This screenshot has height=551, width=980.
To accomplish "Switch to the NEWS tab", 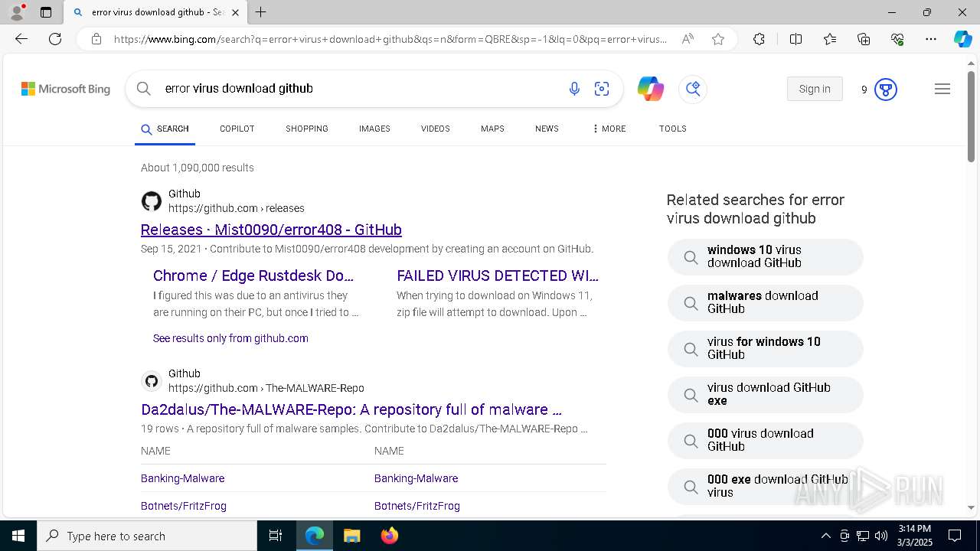I will pyautogui.click(x=547, y=129).
